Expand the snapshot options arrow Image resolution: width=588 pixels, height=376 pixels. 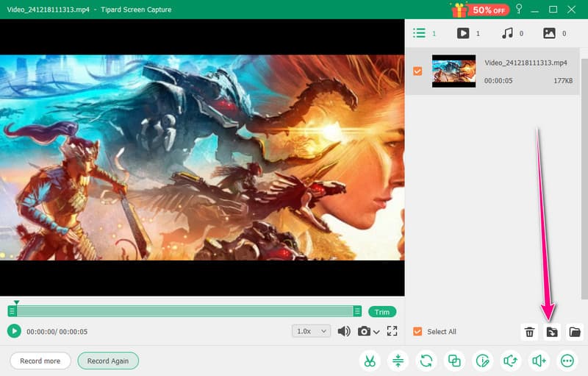376,332
